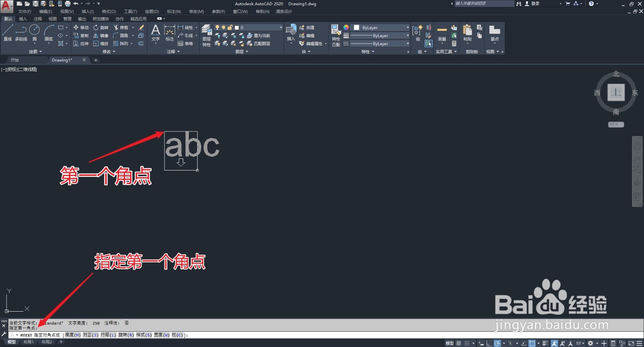
Task: Select the Circle (圆) tool
Action: click(x=34, y=33)
